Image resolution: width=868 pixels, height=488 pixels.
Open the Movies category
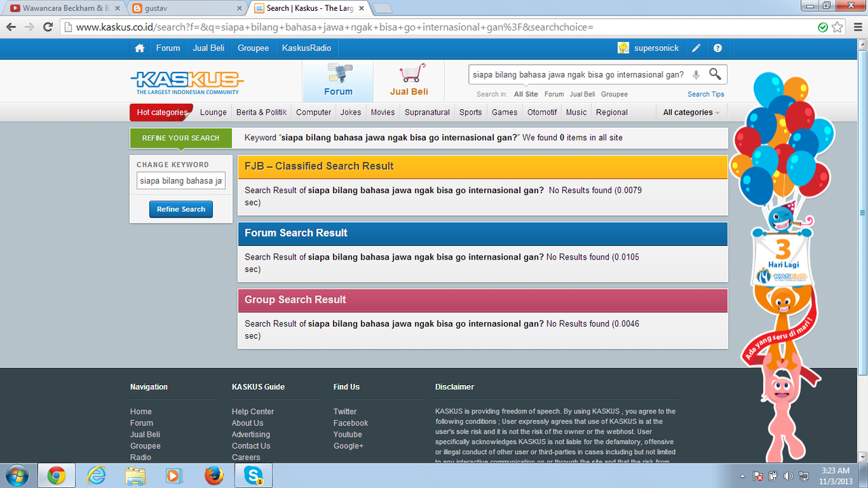[x=382, y=113]
